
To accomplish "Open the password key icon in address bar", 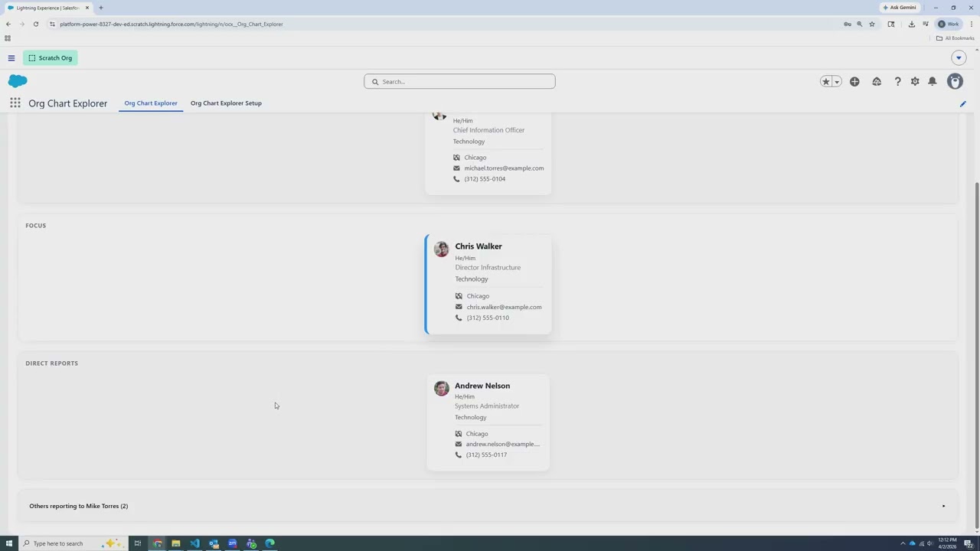I will click(848, 24).
